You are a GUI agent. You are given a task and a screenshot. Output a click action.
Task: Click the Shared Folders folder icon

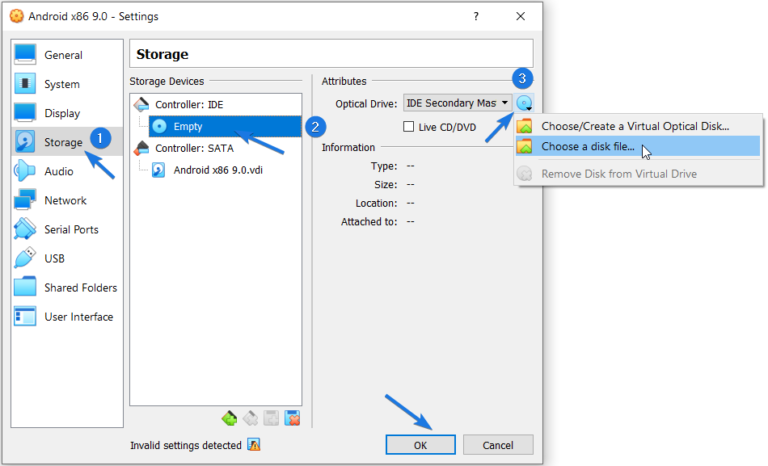tap(25, 287)
